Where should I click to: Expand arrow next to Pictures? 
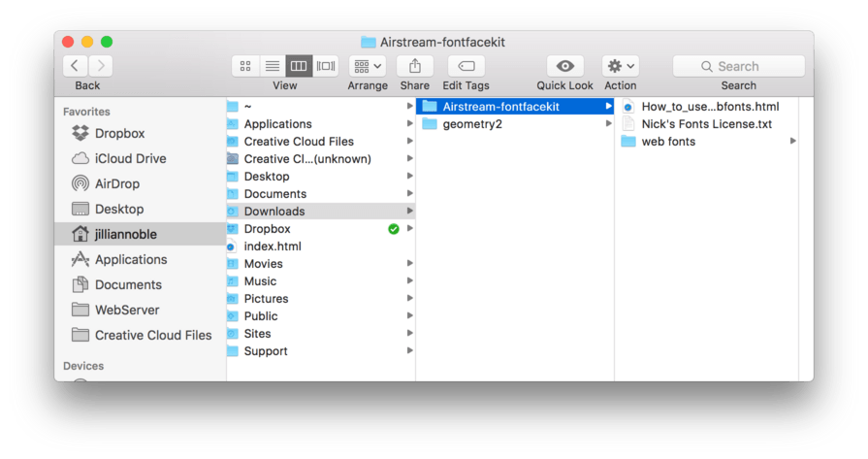point(409,298)
